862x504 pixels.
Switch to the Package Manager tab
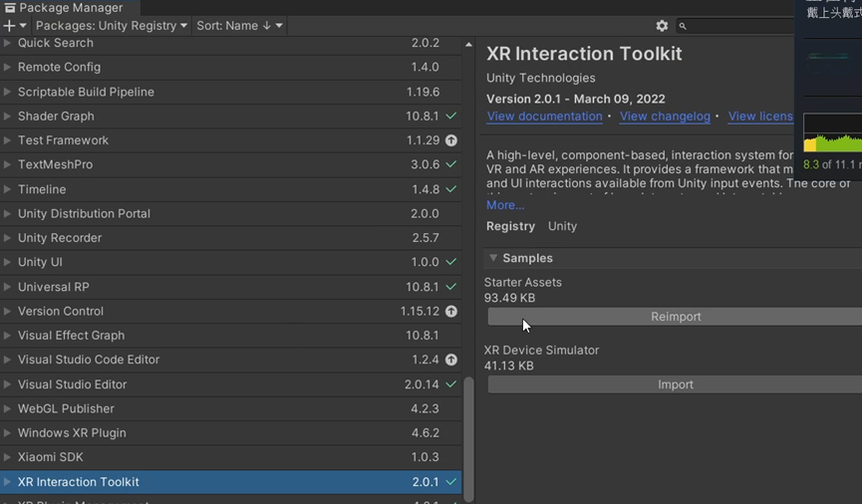pos(71,8)
